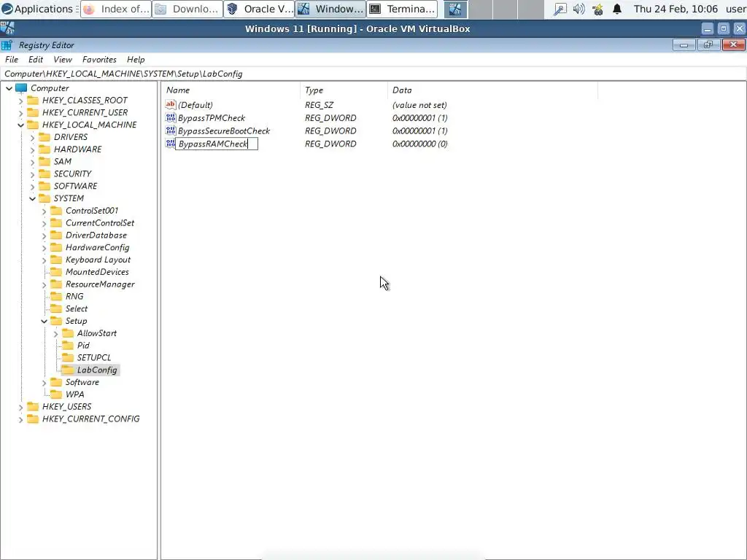This screenshot has height=560, width=747.
Task: Expand ControlSet001 key
Action: (44, 211)
